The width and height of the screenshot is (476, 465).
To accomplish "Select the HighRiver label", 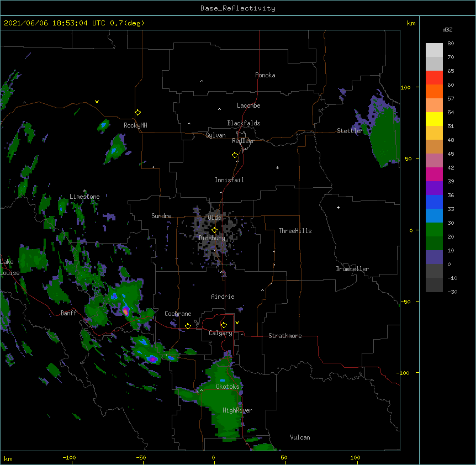I will click(237, 410).
